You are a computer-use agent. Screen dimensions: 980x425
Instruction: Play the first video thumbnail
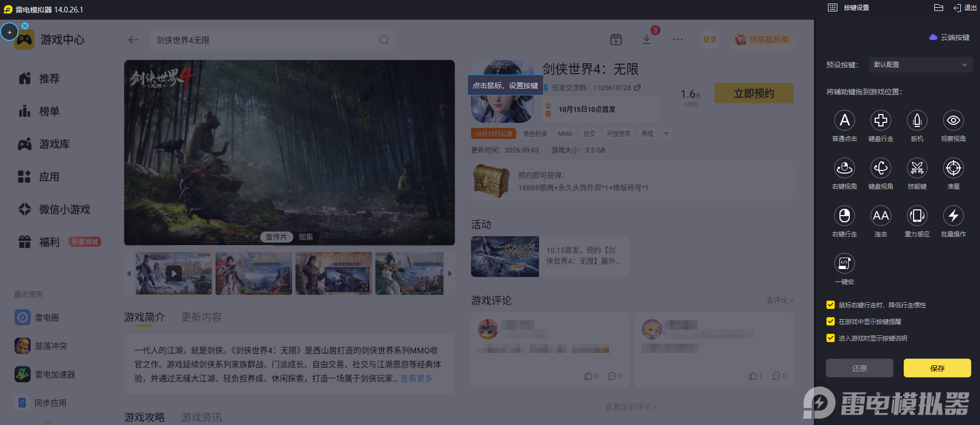coord(174,273)
